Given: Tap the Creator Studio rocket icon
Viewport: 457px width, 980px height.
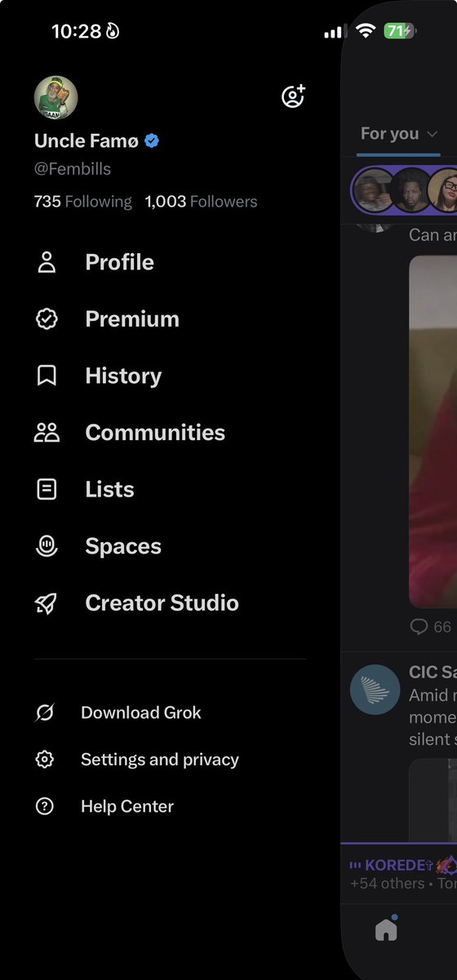Looking at the screenshot, I should click(x=47, y=604).
